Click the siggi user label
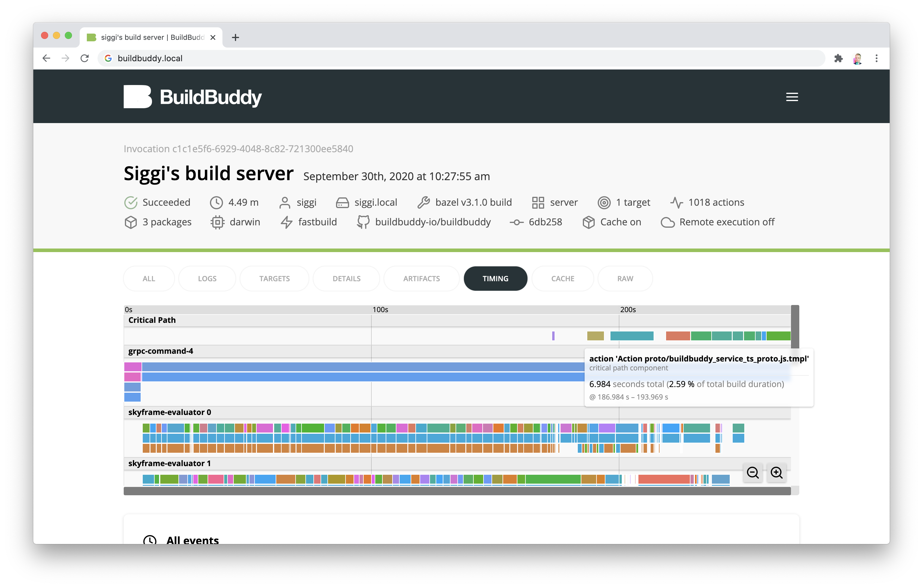This screenshot has width=923, height=588. (x=306, y=202)
